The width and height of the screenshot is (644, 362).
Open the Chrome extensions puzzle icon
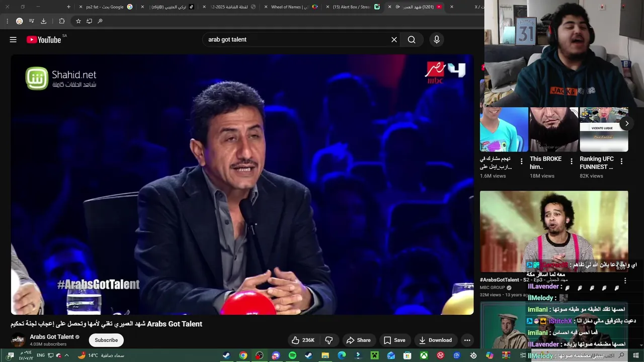(x=62, y=21)
